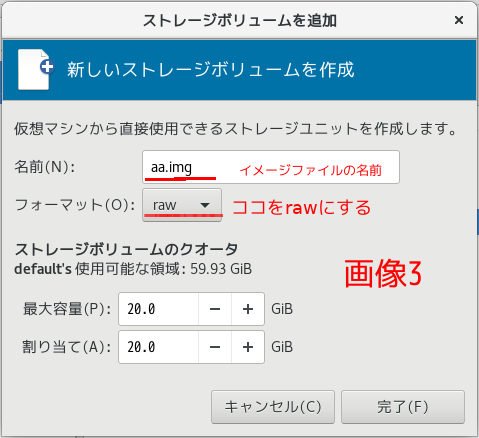479x438 pixels.
Task: Click the 新しいストレージボリュームを作成 header banner
Action: point(239,70)
